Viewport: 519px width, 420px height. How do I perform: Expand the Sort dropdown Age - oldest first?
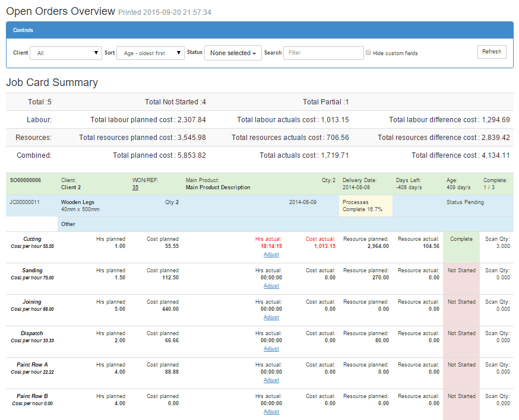(151, 53)
